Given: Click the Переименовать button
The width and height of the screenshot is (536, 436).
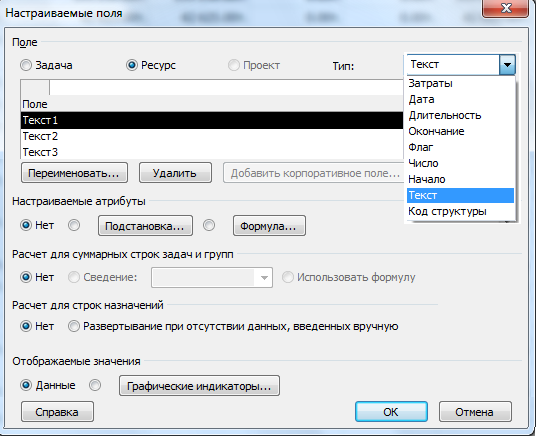Looking at the screenshot, I should [74, 173].
